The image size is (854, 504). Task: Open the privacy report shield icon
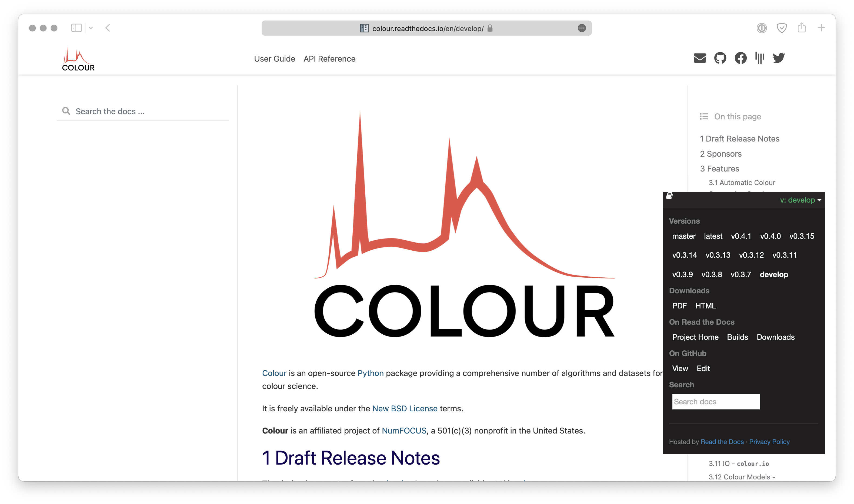click(x=782, y=28)
